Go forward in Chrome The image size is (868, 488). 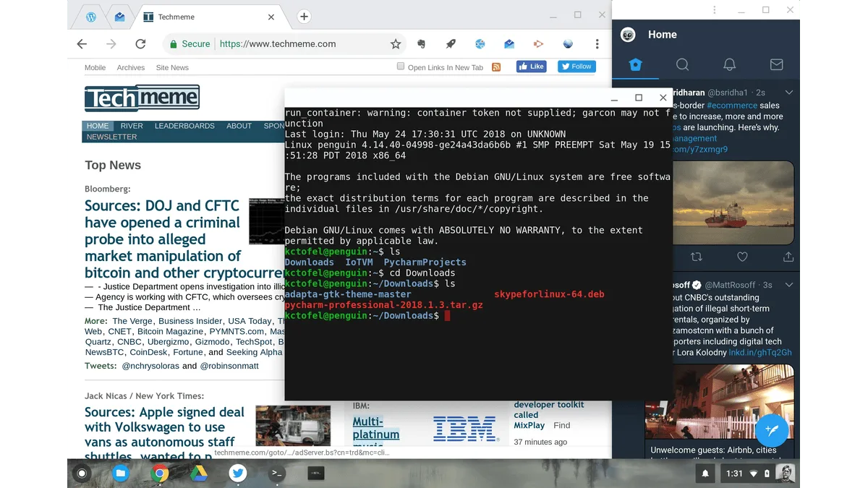click(111, 44)
